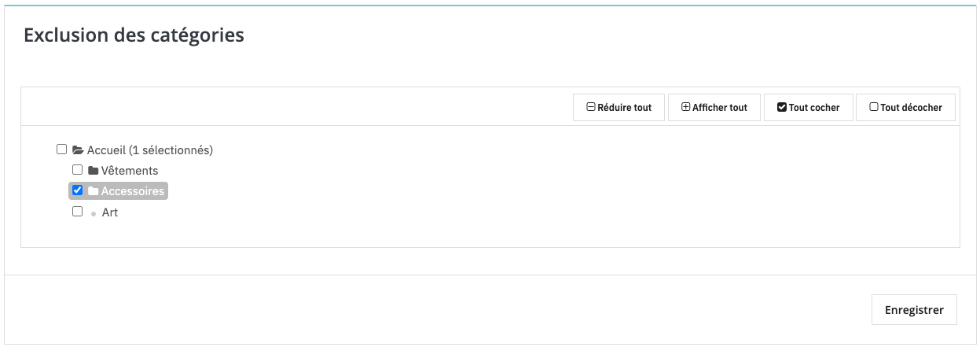Click the checked-box icon in Tout cocher
The height and width of the screenshot is (347, 980).
click(782, 108)
